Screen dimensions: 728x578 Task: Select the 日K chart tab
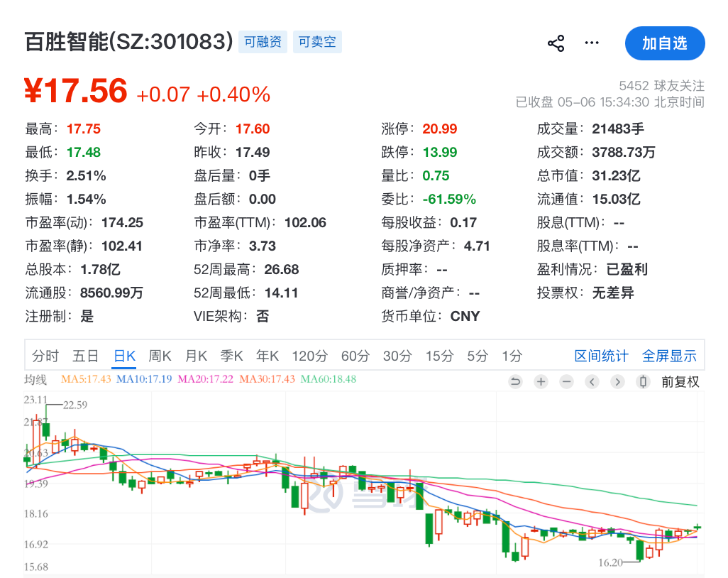point(124,356)
